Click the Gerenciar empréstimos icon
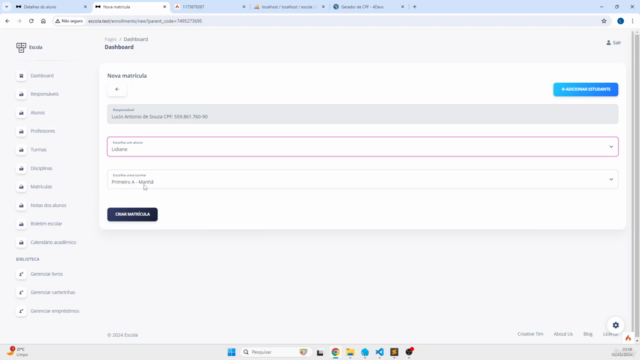This screenshot has height=360, width=640. click(21, 311)
